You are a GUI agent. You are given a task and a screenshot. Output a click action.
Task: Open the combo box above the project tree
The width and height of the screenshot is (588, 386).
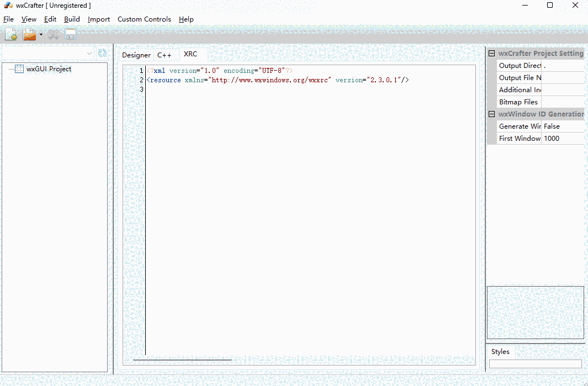point(89,53)
